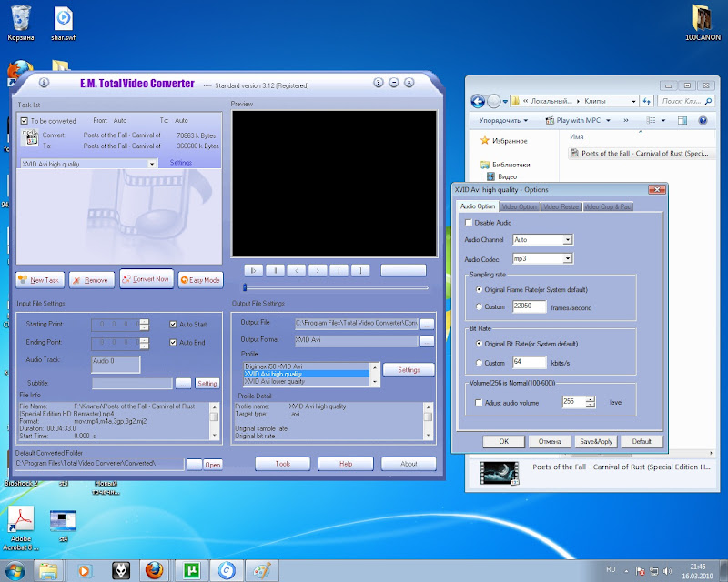The height and width of the screenshot is (582, 728).
Task: Click Windows Media Player in the taskbar
Action: coord(85,570)
